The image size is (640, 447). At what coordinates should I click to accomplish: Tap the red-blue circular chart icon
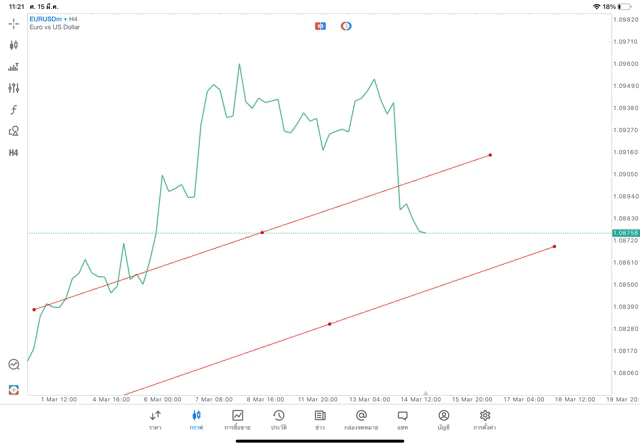346,26
